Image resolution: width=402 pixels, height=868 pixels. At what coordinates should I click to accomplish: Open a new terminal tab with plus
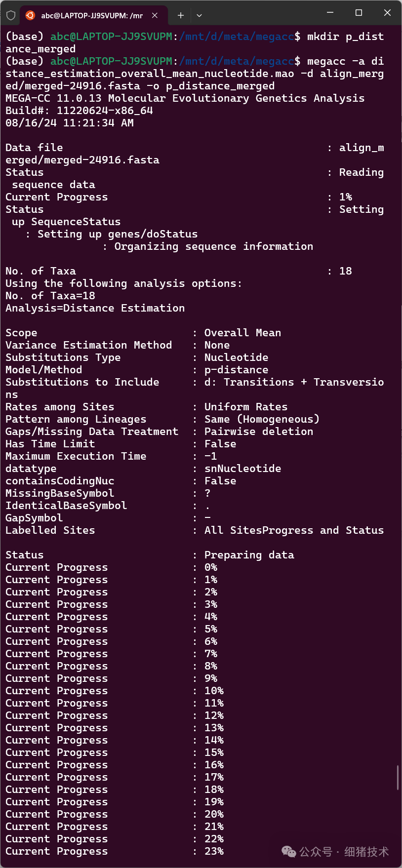pyautogui.click(x=181, y=15)
